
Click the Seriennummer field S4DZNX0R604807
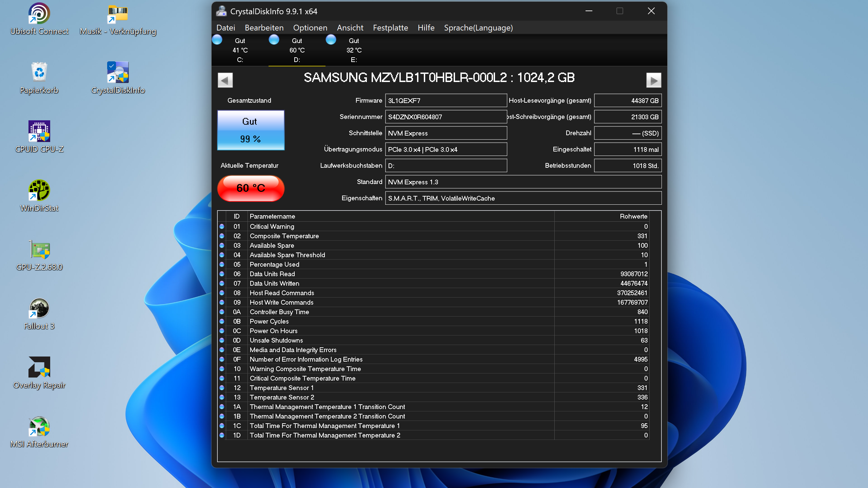click(446, 117)
